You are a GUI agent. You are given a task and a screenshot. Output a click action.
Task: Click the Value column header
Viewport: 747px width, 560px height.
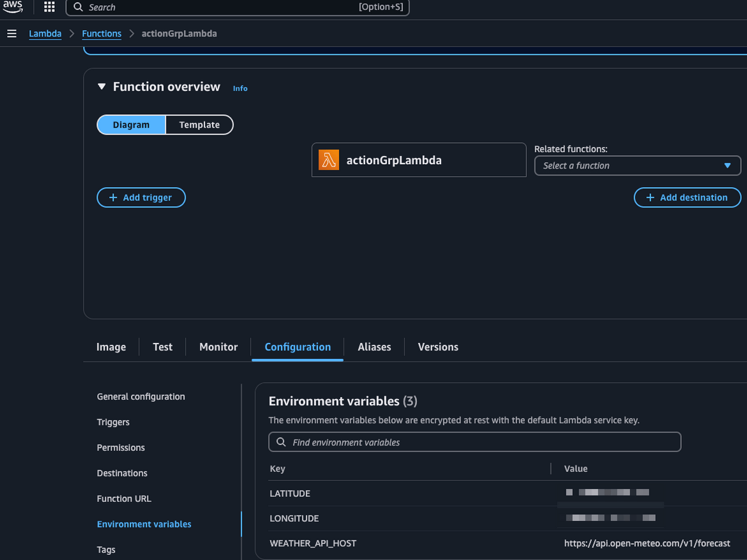coord(575,469)
